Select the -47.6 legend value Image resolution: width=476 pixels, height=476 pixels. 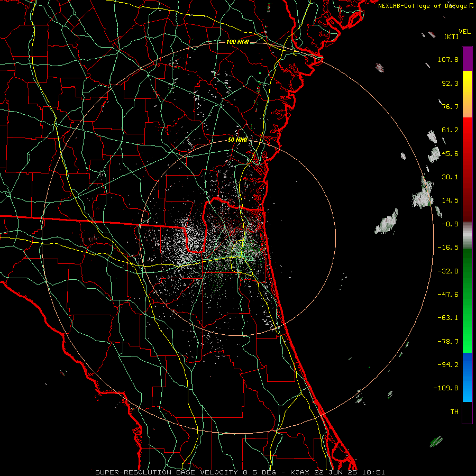click(x=448, y=295)
